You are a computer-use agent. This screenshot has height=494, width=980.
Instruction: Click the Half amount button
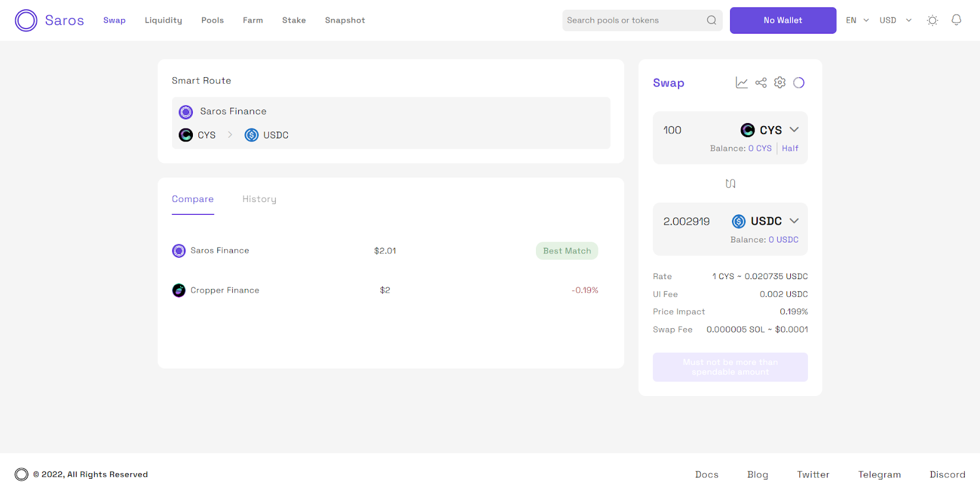[x=790, y=148]
